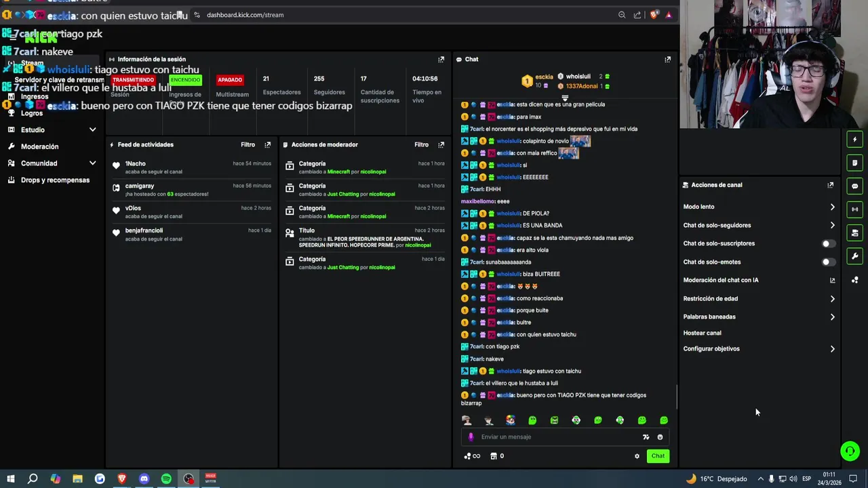Select the camigaray host activity entry
The width and height of the screenshot is (868, 488).
193,190
